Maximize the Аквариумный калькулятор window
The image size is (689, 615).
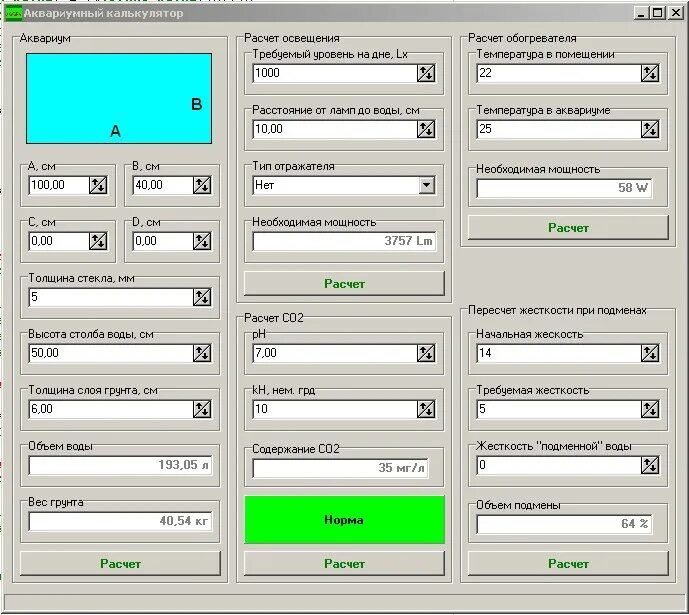pyautogui.click(x=658, y=13)
